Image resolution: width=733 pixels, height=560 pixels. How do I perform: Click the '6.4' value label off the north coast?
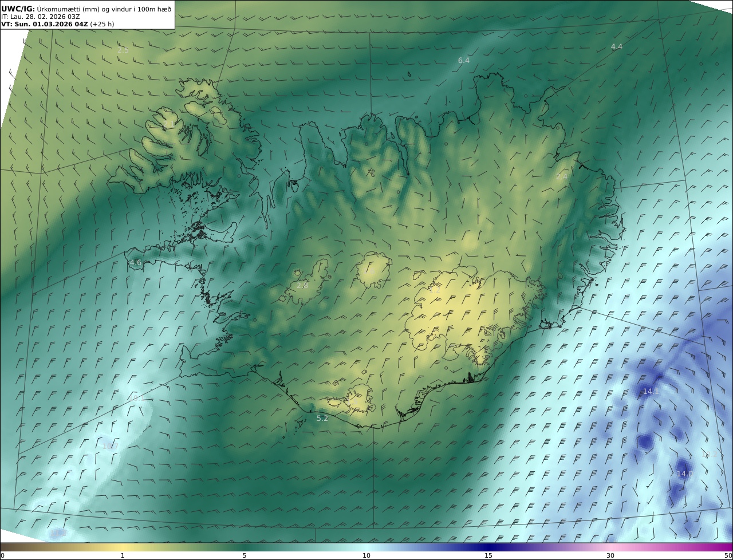tap(464, 60)
